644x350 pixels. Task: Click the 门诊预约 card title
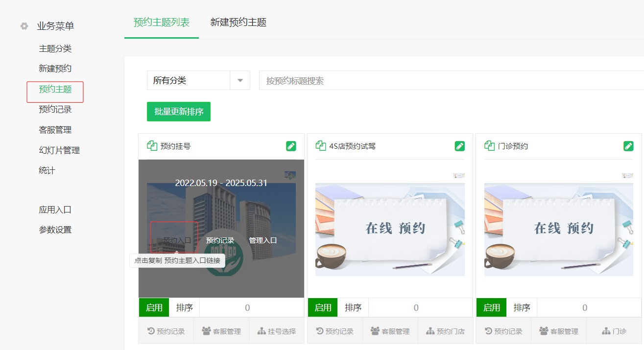pos(513,146)
